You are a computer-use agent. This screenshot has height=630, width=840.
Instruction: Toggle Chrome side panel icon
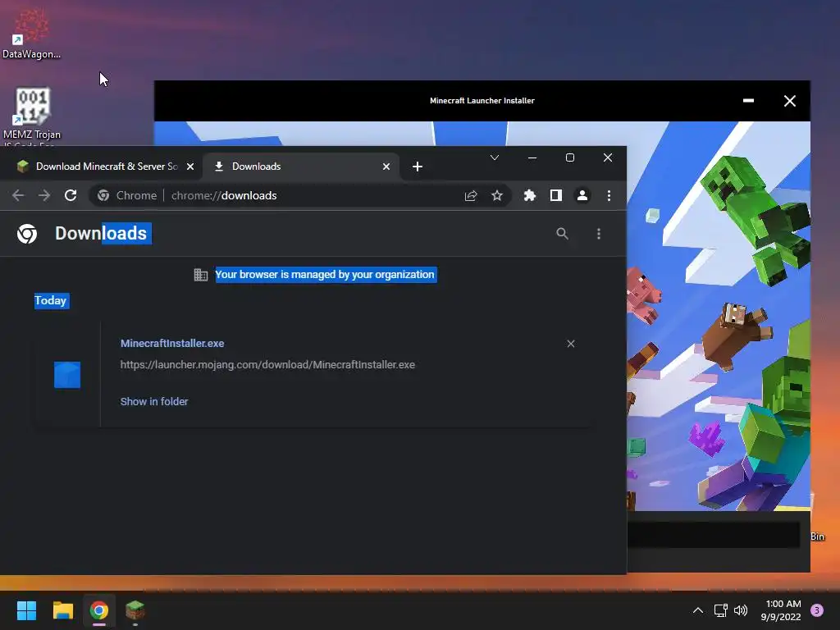click(x=556, y=195)
